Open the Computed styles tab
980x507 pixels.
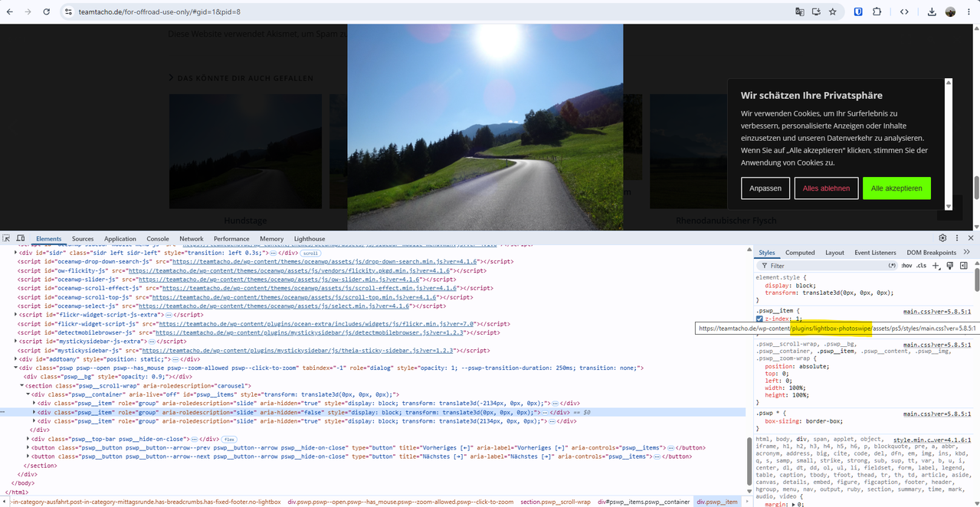point(800,252)
